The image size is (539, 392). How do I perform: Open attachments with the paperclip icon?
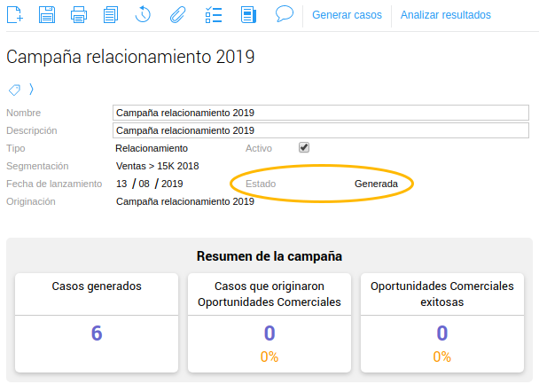(x=177, y=14)
